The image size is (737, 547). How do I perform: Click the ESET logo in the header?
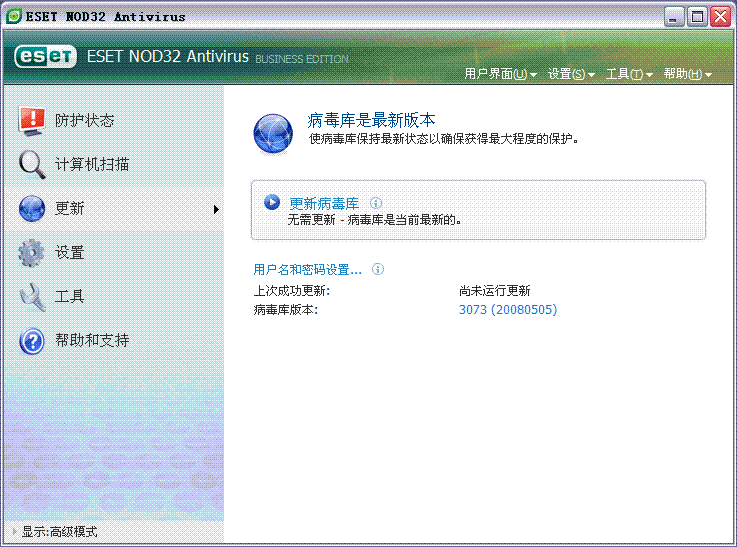point(46,57)
